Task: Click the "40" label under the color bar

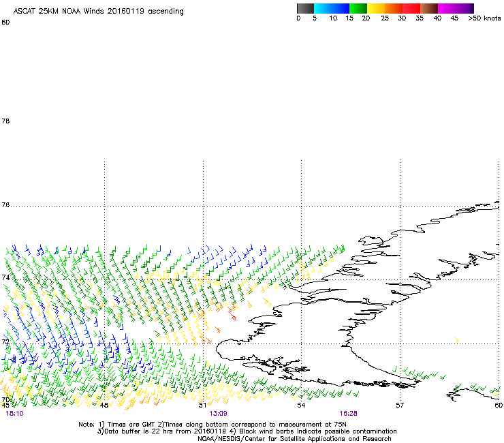Action: coord(437,18)
